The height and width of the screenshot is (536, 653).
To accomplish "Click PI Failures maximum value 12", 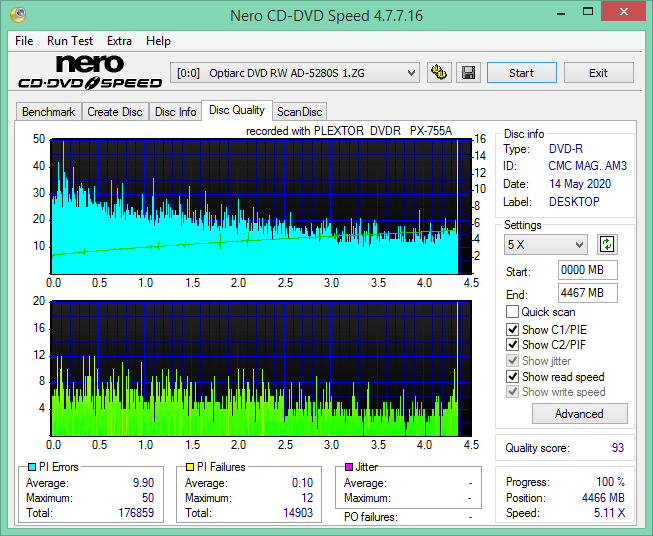I will tap(307, 498).
